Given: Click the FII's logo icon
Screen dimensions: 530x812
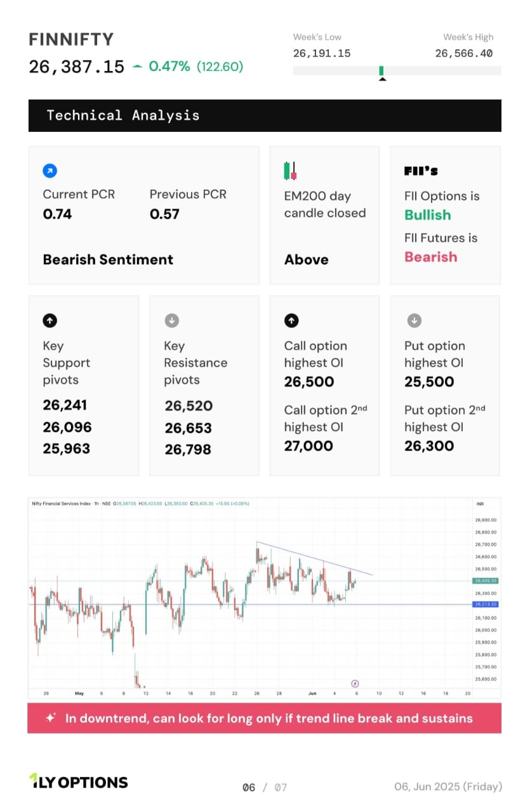Looking at the screenshot, I should 421,171.
